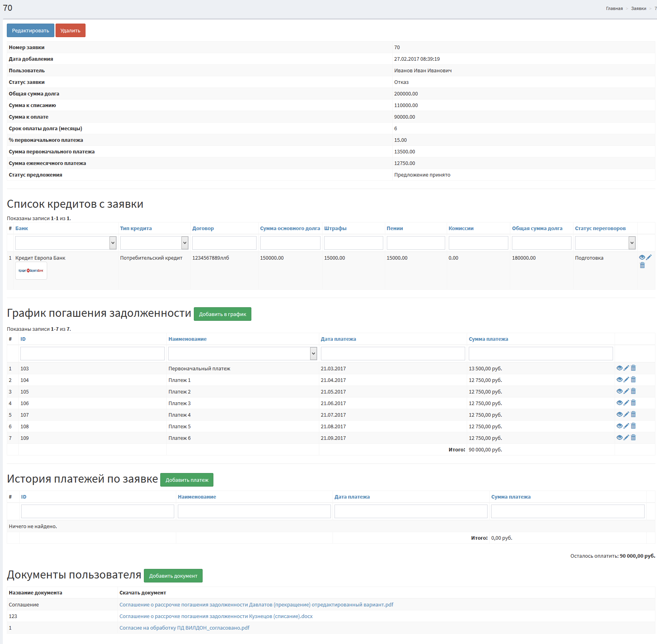Expand the Тип кредита filter dropdown
This screenshot has width=657, height=644.
(x=154, y=243)
